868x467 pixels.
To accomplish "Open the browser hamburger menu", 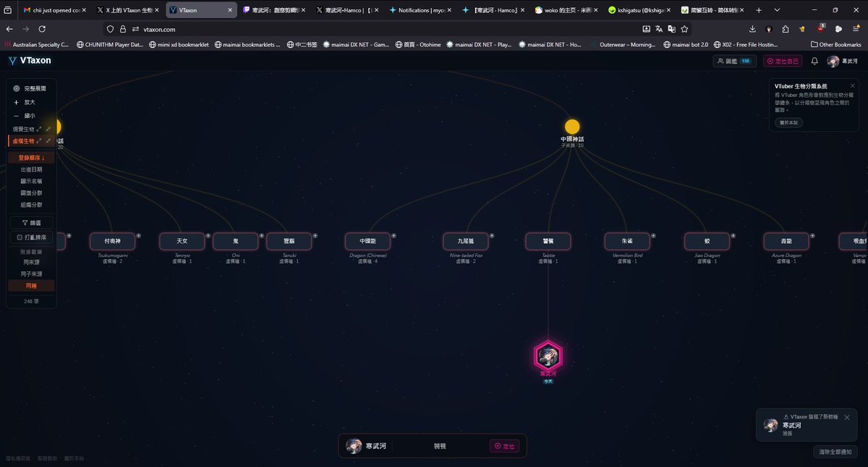I will [856, 29].
